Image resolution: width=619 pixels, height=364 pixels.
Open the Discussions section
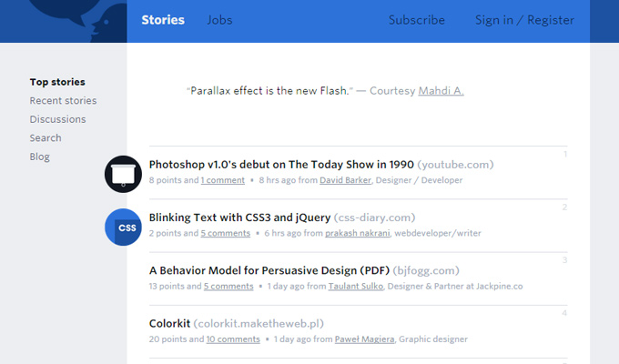coord(57,119)
